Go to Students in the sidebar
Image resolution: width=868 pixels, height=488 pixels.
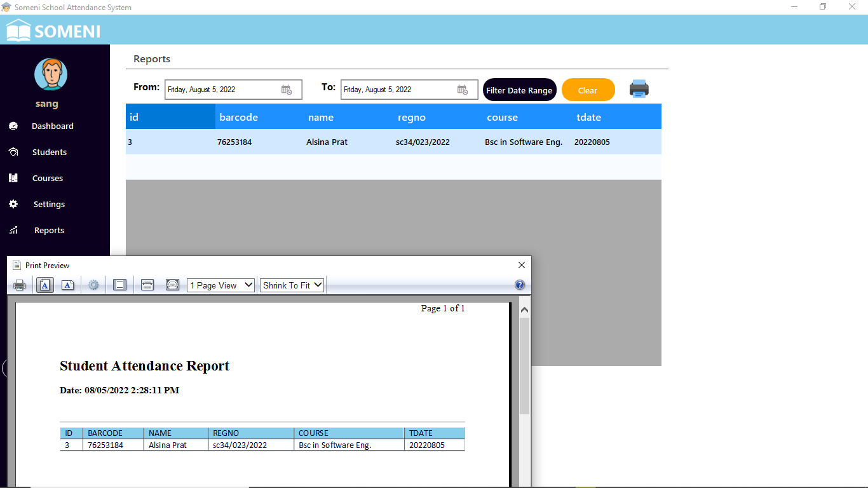49,152
